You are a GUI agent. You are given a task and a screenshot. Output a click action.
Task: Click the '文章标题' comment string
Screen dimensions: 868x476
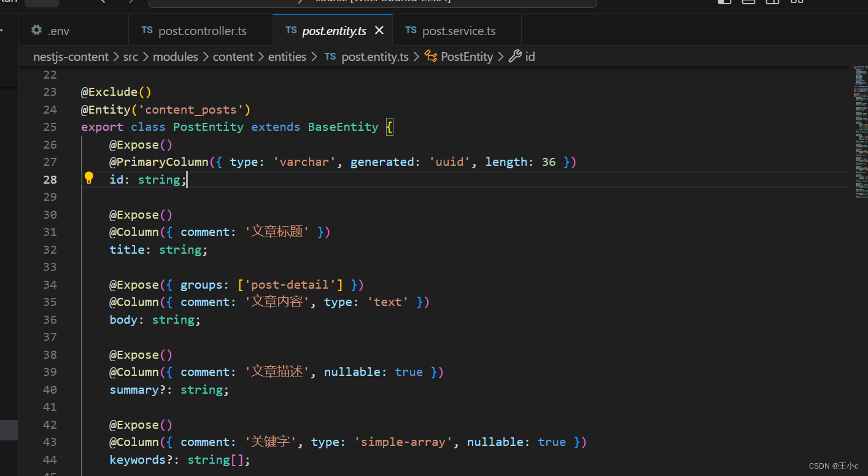click(277, 232)
